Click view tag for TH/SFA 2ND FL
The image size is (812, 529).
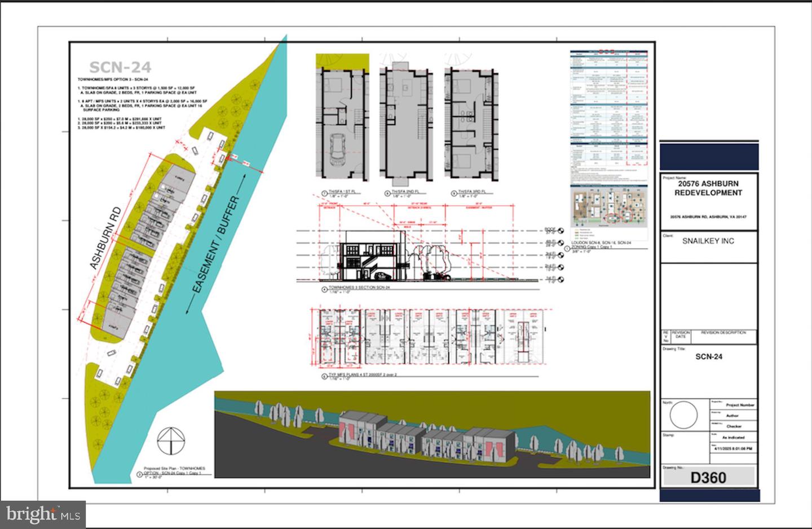[387, 193]
